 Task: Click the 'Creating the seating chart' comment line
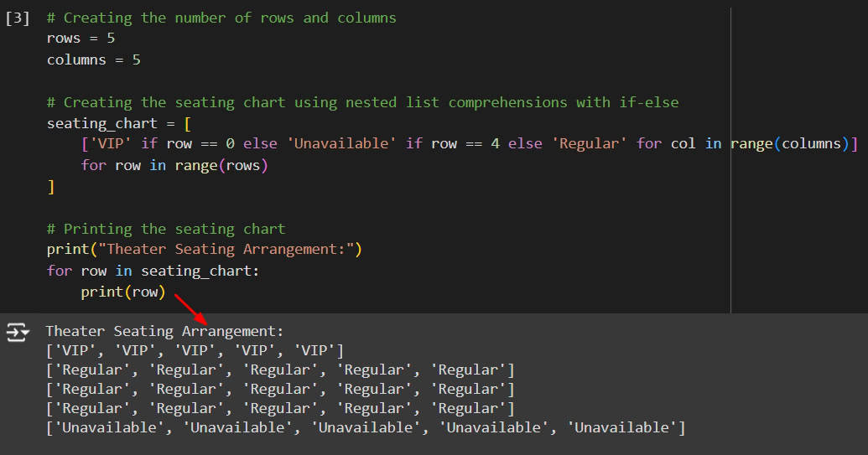pos(362,102)
